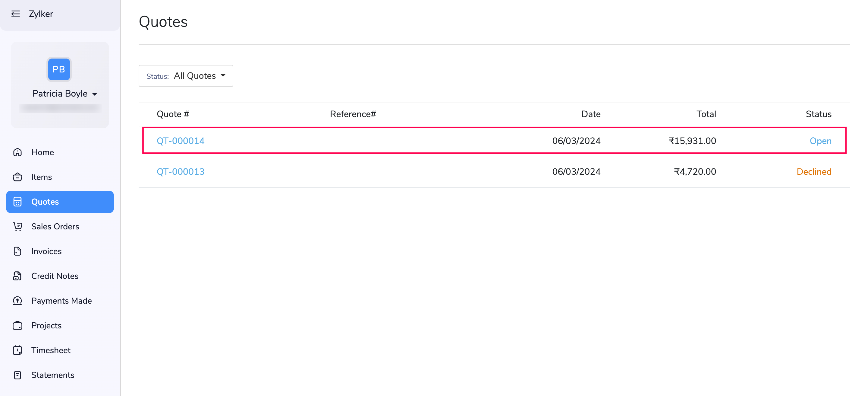Click the Open status on QT-000014
This screenshot has height=396, width=868.
pos(820,141)
